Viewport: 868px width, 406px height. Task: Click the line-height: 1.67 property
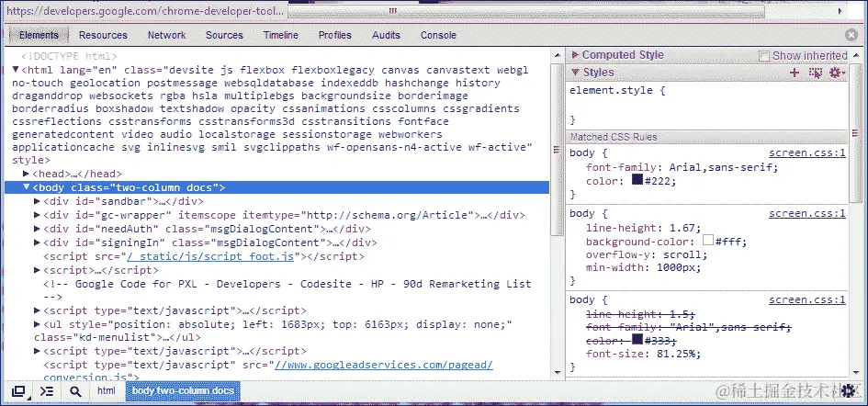[643, 228]
